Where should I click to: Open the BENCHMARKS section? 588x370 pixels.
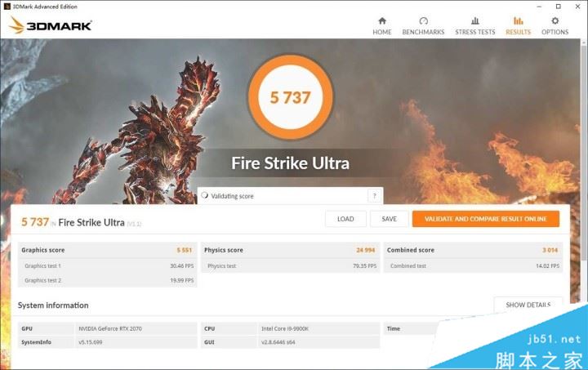pyautogui.click(x=423, y=25)
